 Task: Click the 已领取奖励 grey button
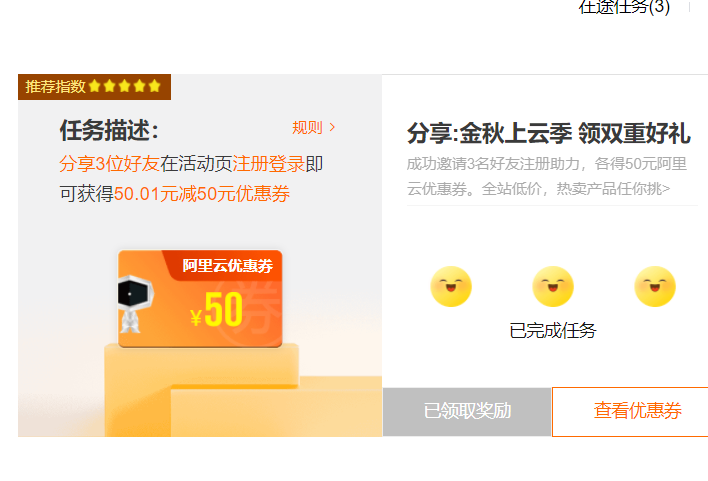[467, 411]
